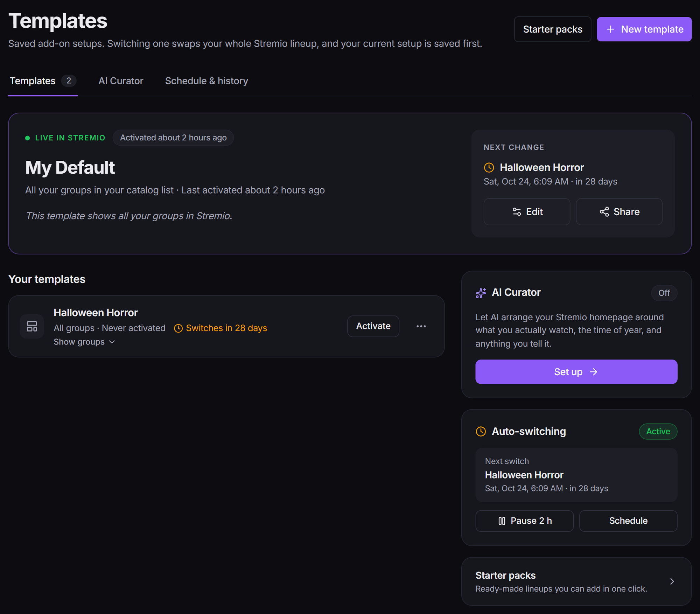
Task: Click the NEXT CHANGE label
Action: pos(514,147)
